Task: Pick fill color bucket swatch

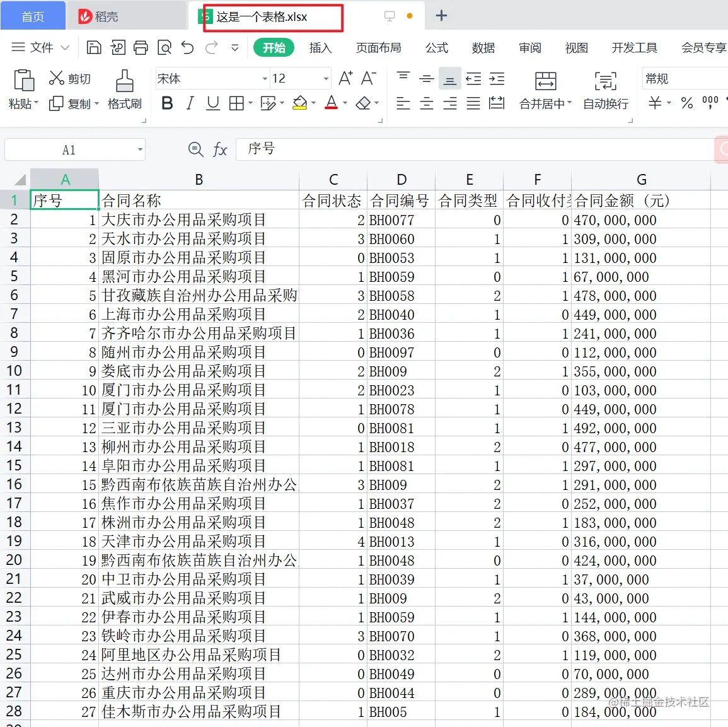Action: point(300,103)
